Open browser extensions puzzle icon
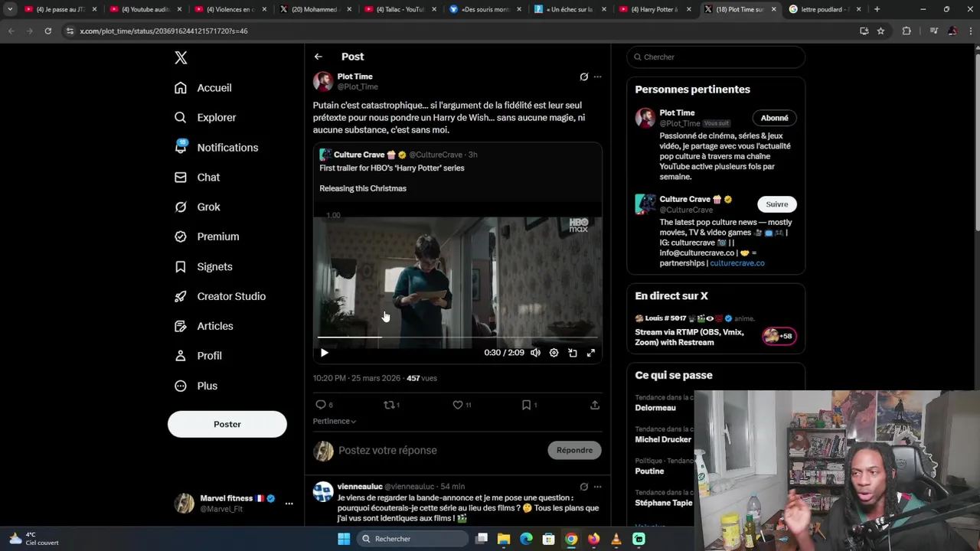Viewport: 980px width, 551px height. 907,31
